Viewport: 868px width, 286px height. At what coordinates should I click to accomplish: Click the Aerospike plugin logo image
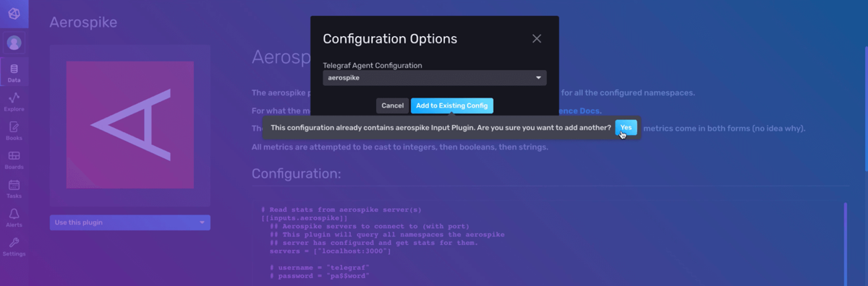click(x=130, y=125)
